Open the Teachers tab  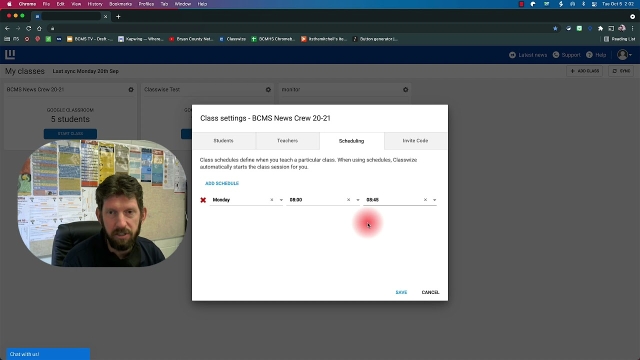[287, 141]
